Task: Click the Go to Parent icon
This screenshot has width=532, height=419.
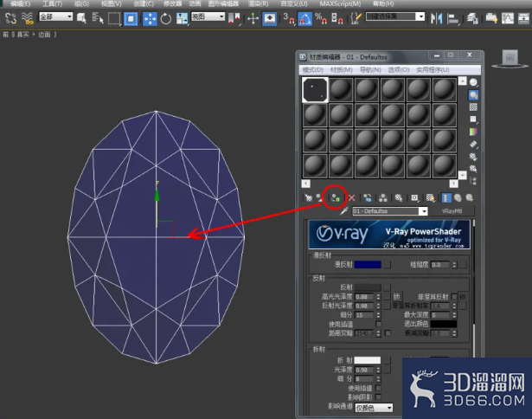Action: pyautogui.click(x=458, y=197)
